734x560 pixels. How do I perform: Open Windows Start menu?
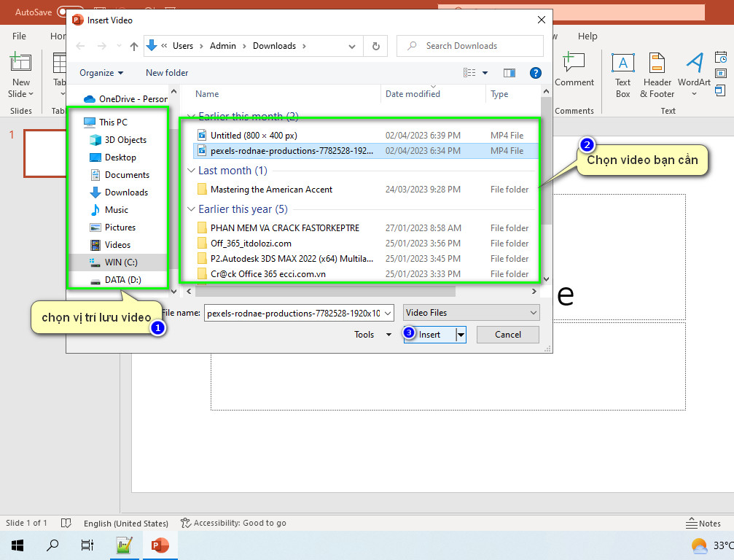(x=17, y=545)
